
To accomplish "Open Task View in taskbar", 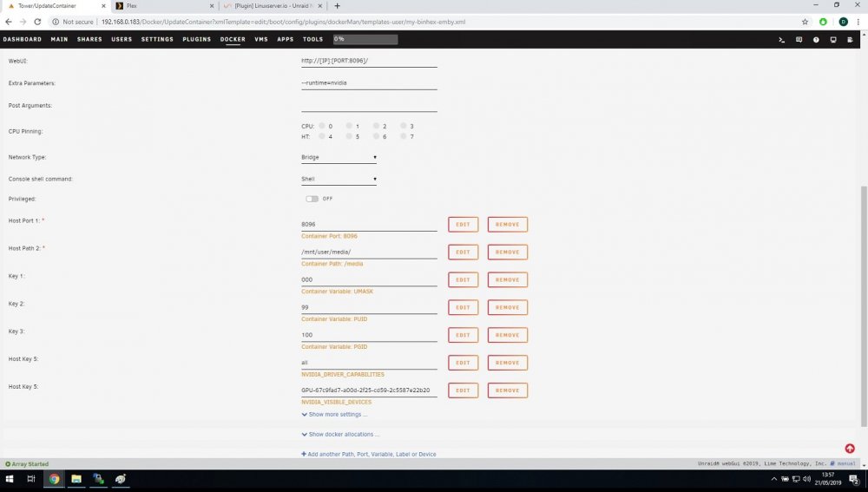I will (31, 479).
